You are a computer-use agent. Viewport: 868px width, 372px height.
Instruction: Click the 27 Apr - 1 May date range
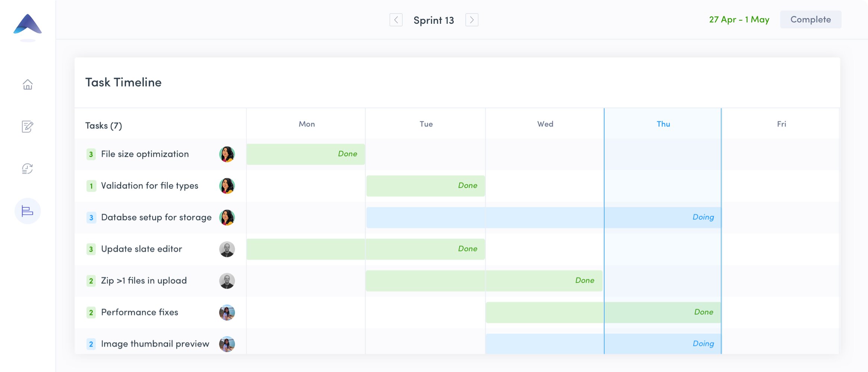(x=739, y=19)
